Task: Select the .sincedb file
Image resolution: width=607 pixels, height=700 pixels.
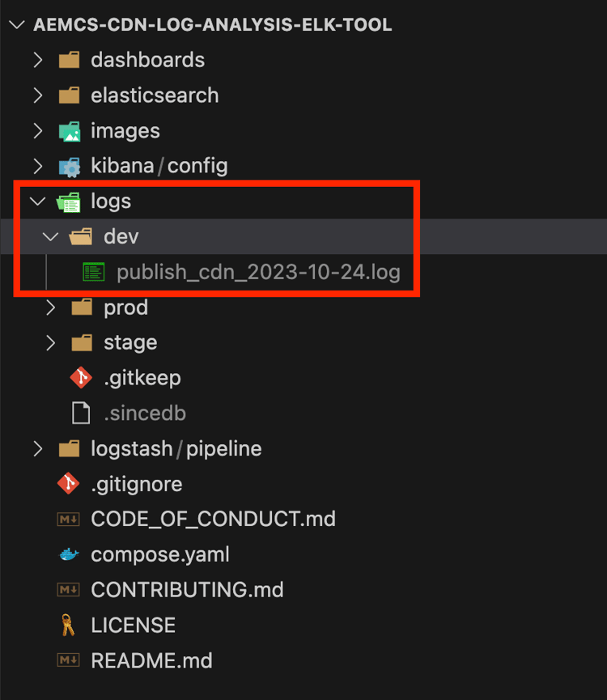Action: 145,414
